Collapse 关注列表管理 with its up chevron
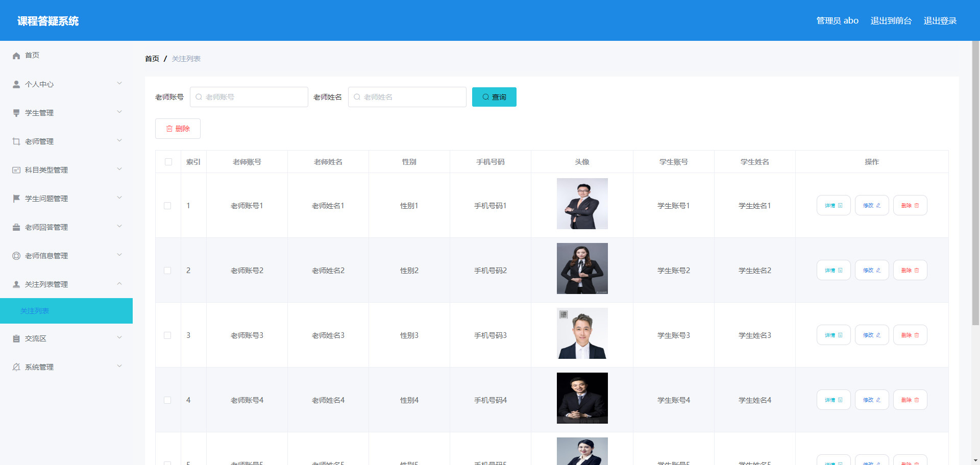This screenshot has width=980, height=465. [119, 283]
